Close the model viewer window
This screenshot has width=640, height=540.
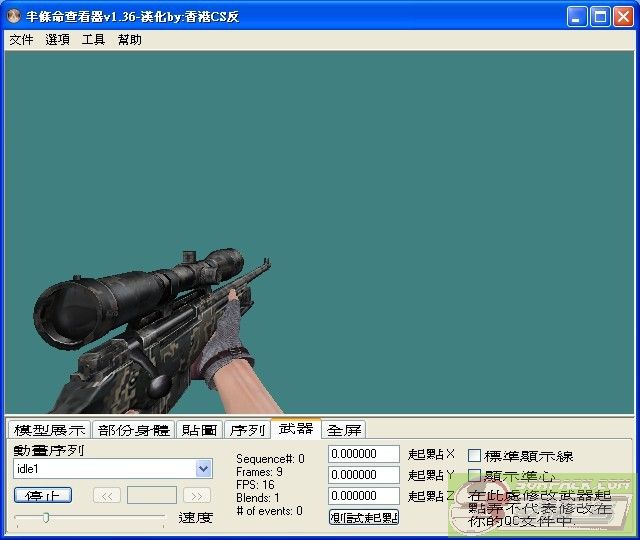tap(623, 16)
